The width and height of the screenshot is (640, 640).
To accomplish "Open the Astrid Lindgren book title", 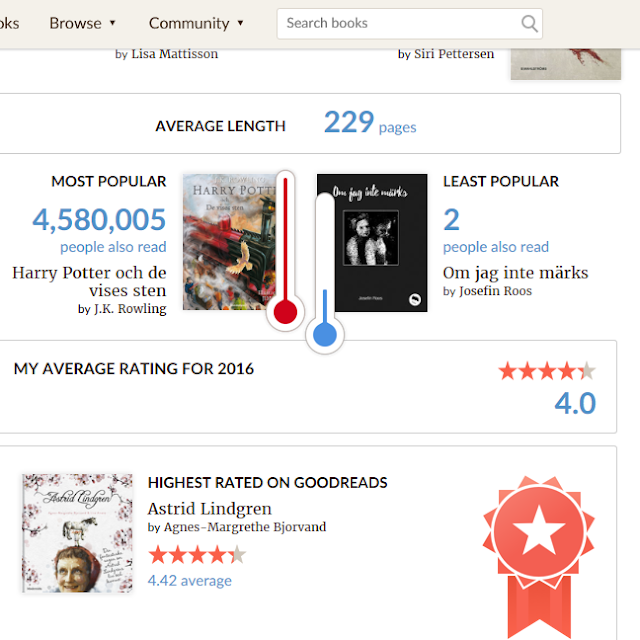I will click(x=209, y=509).
